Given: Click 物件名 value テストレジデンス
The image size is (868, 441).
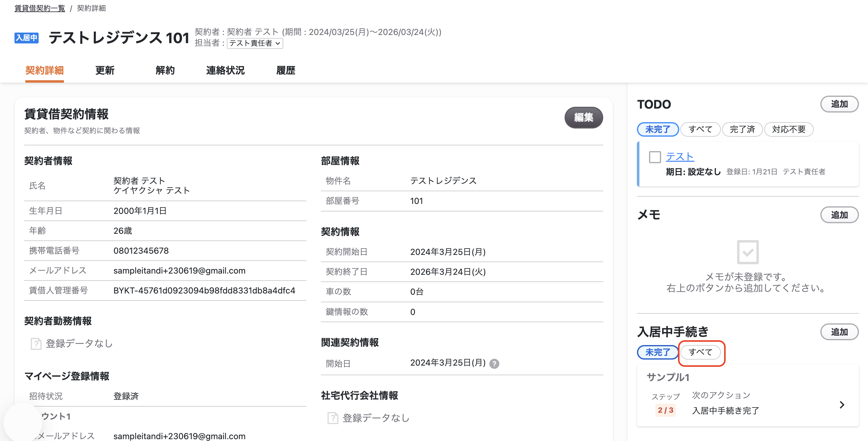Looking at the screenshot, I should (x=443, y=181).
